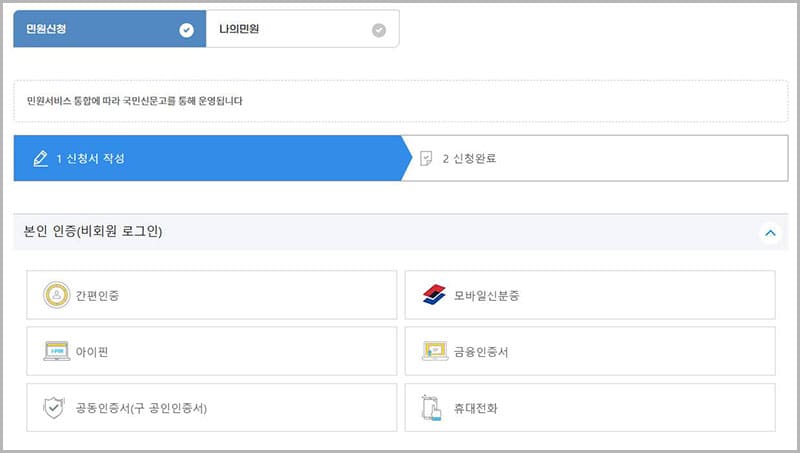Click the 모바일신분증 red-blue logo icon

pos(434,295)
